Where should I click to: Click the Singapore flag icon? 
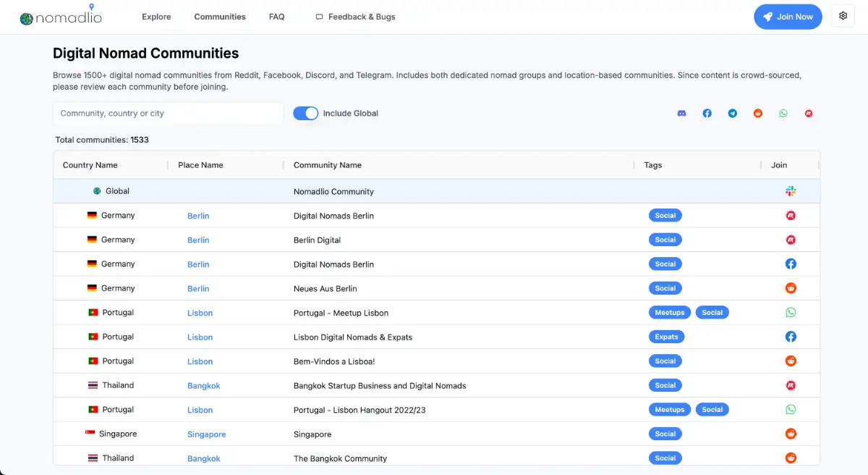point(90,434)
